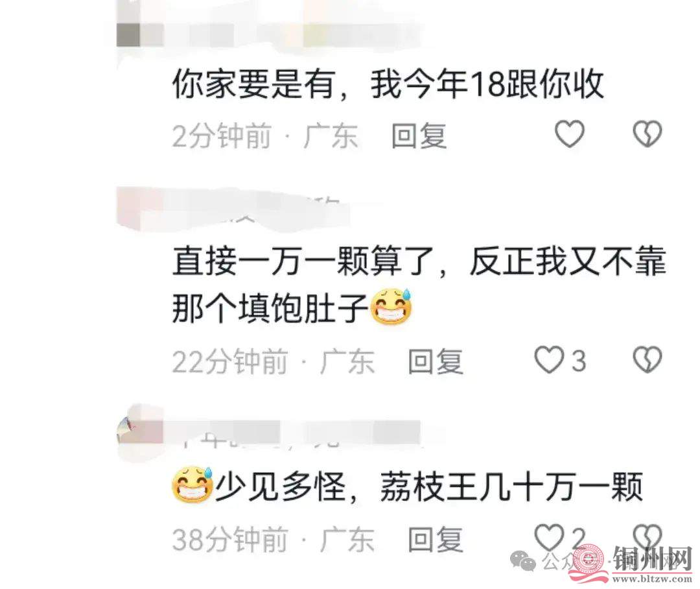
Task: Dislike the 22分钟前 comment via broken heart
Action: pyautogui.click(x=647, y=359)
